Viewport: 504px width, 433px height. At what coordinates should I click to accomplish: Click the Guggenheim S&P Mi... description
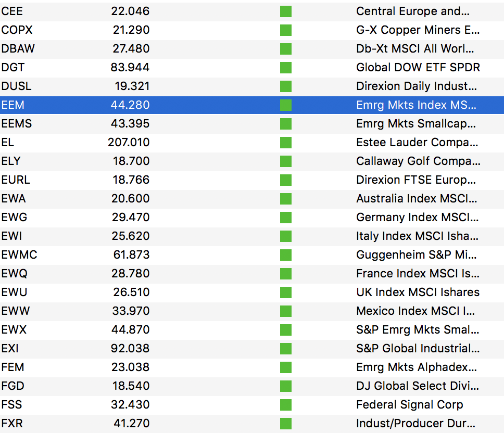tap(416, 254)
